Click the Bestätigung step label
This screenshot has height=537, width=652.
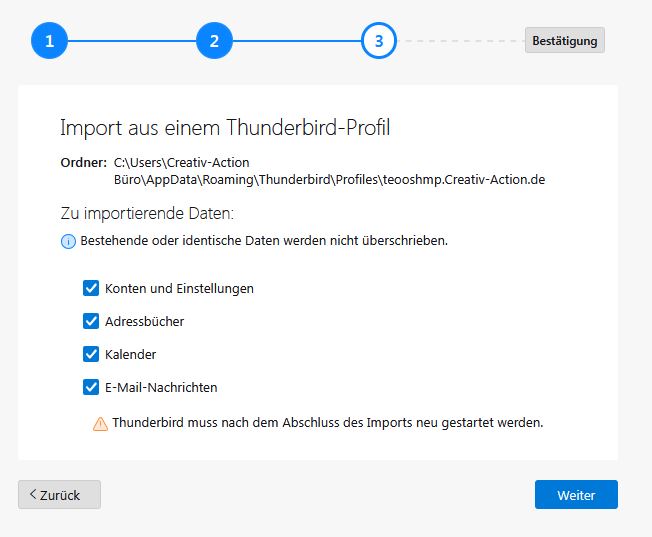565,40
